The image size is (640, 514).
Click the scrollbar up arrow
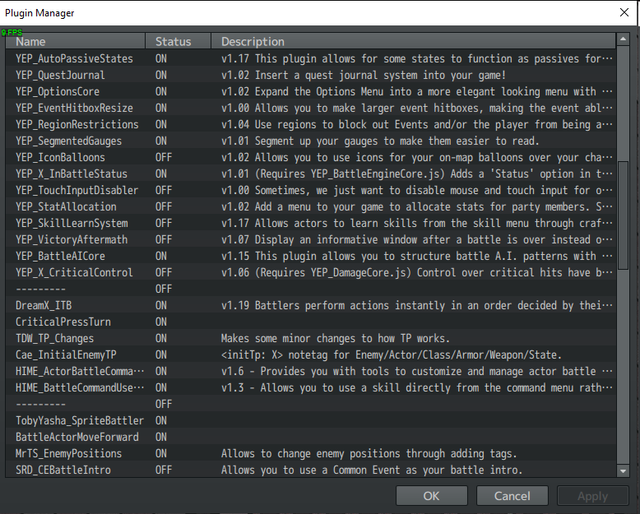coord(623,40)
